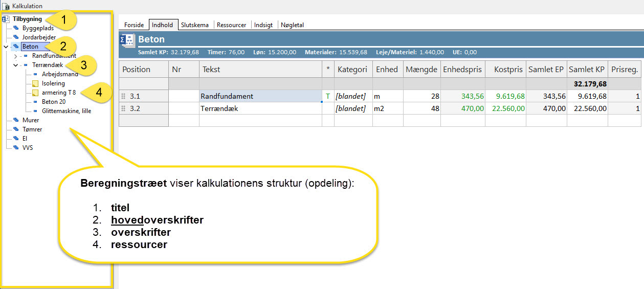Click the Byggeplads node icon
Image resolution: width=644 pixels, height=289 pixels.
(x=16, y=28)
